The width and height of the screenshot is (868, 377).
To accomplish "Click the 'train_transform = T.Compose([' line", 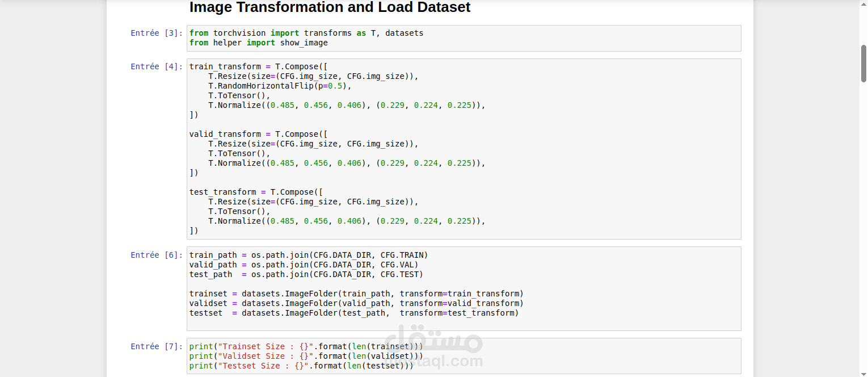I will click(x=259, y=66).
